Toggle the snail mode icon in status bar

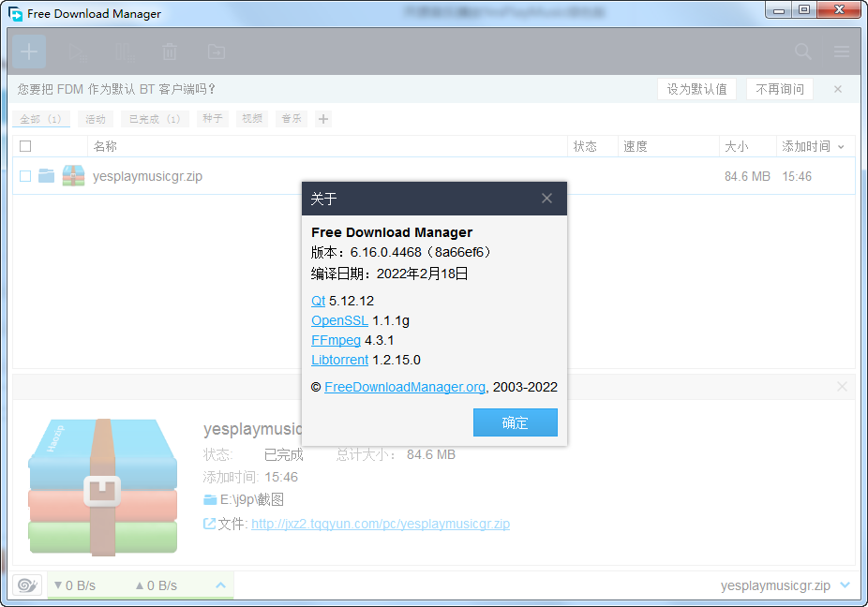27,585
